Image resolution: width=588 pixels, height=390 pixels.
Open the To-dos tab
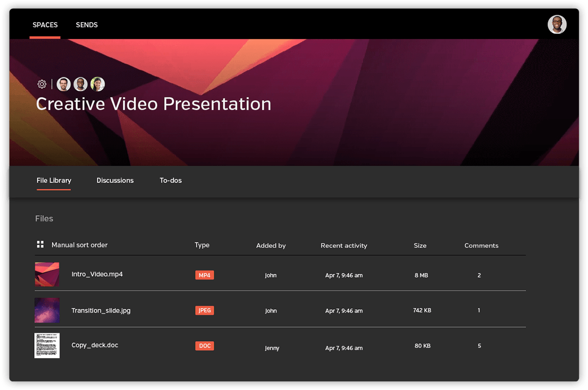point(171,181)
